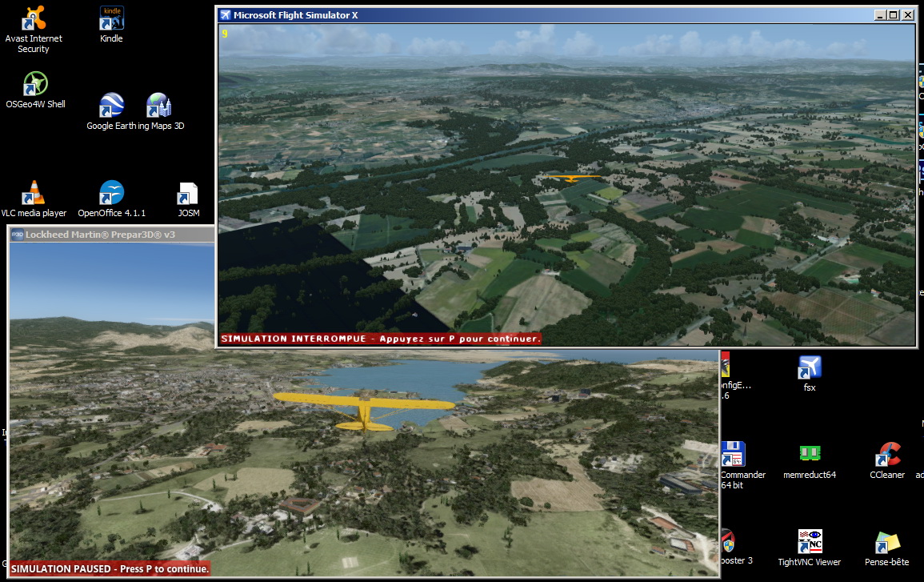
Task: Select the Kindle desktop shortcut
Action: point(111,18)
